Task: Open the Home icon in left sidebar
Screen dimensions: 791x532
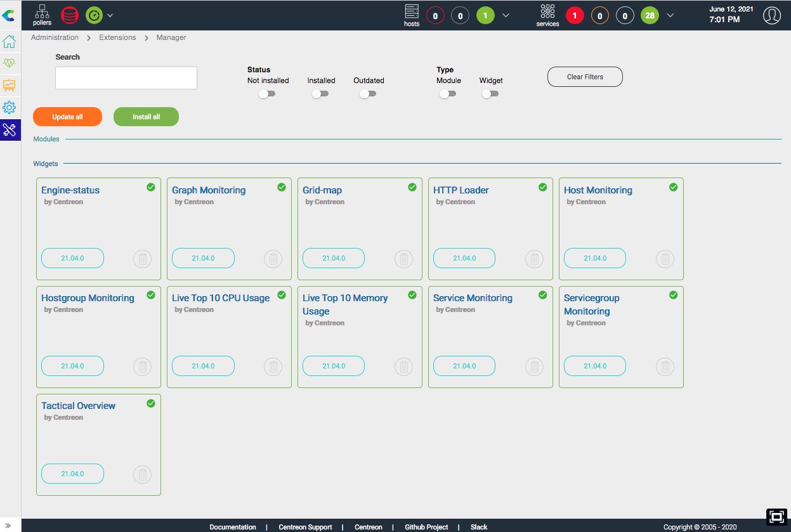Action: point(10,42)
